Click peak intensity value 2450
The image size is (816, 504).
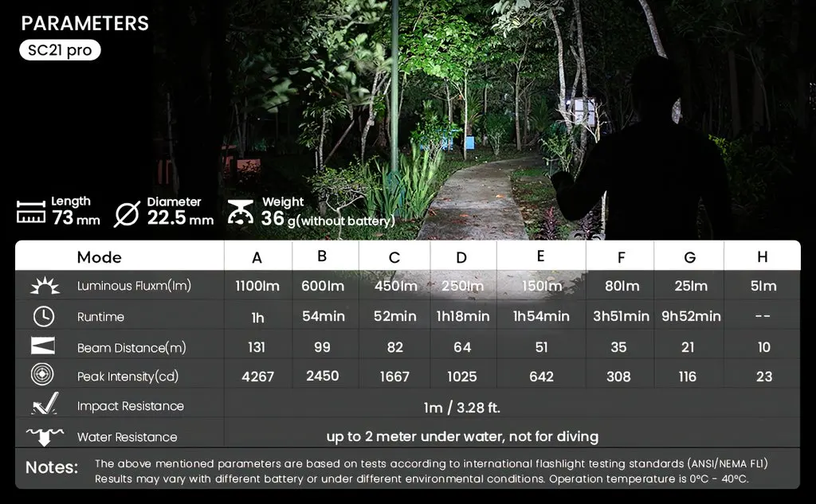(323, 376)
